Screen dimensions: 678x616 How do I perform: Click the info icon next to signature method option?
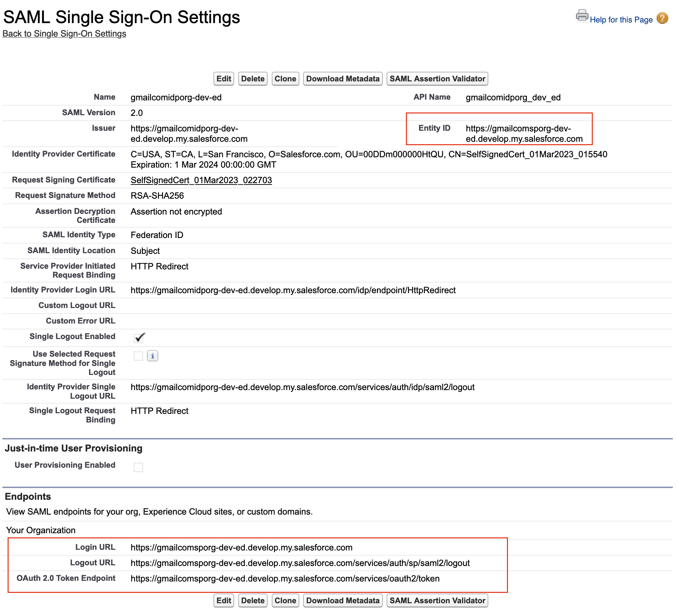coord(152,356)
